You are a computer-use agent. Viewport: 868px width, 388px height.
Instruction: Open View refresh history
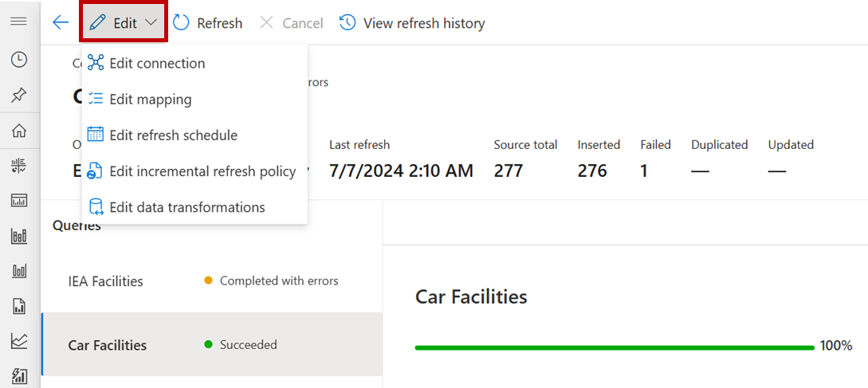(413, 23)
